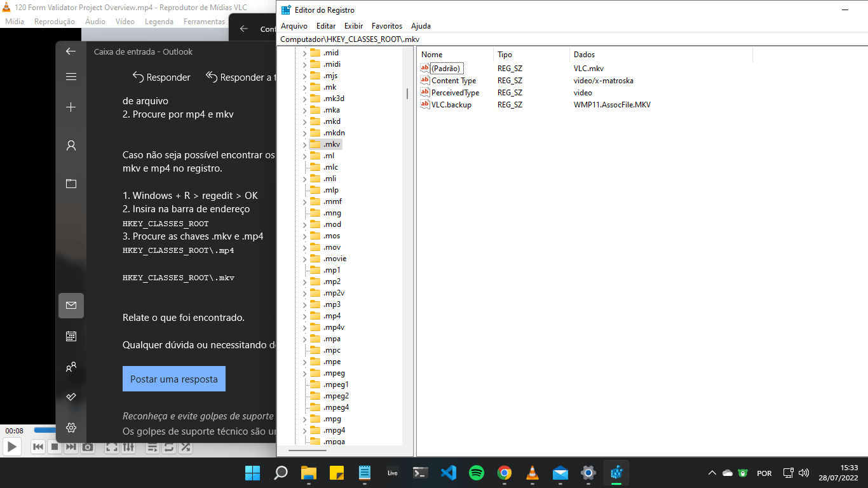
Task: Select the .mpeg4 key in tree
Action: coord(336,407)
